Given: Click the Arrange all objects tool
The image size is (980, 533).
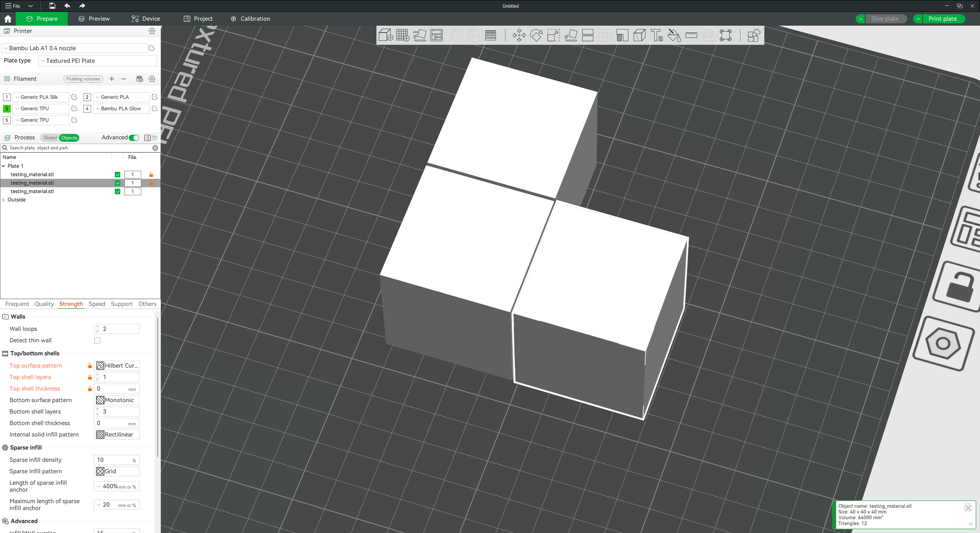Looking at the screenshot, I should coord(437,36).
